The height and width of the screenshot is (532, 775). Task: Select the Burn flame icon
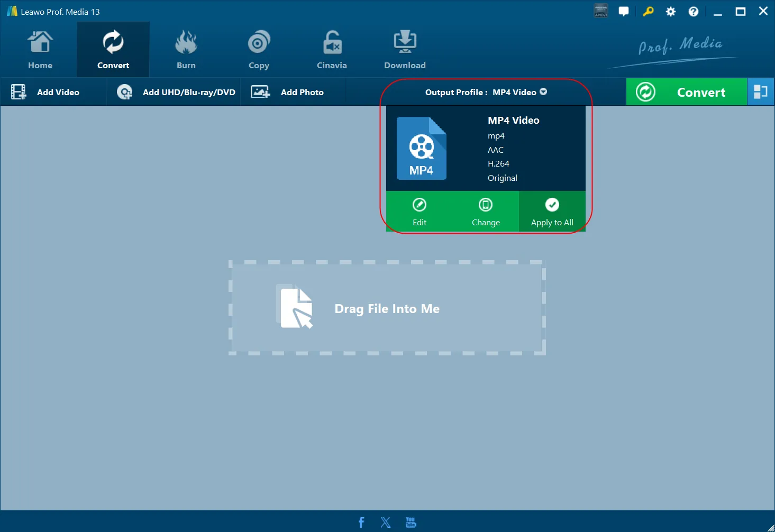point(186,42)
